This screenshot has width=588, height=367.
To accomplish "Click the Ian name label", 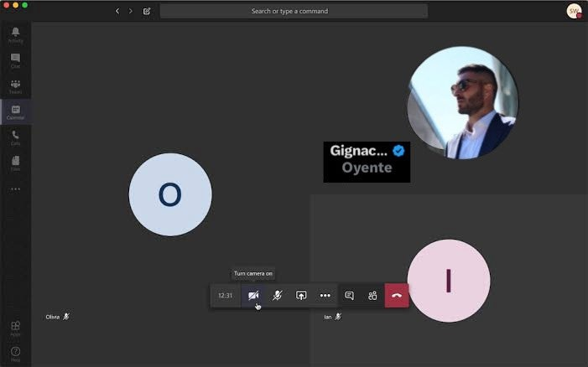I will coord(328,317).
